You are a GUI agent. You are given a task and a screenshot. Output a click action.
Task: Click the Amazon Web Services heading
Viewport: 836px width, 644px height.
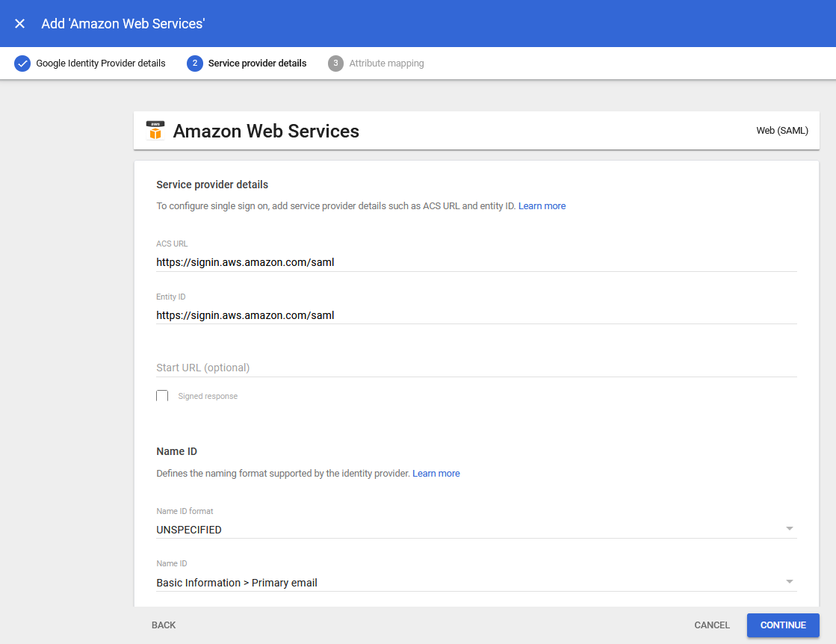266,131
